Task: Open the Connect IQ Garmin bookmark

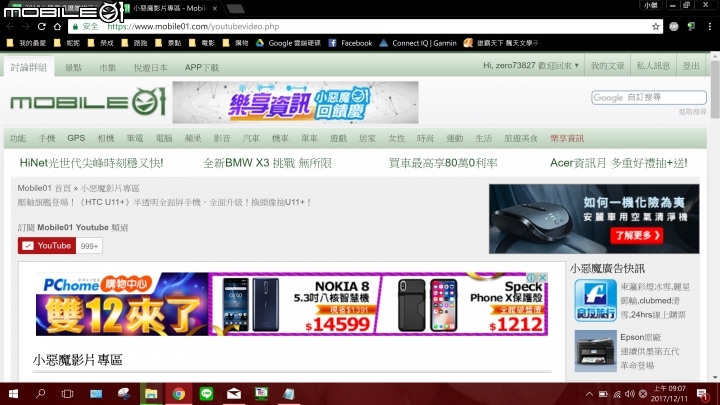Action: [x=418, y=43]
